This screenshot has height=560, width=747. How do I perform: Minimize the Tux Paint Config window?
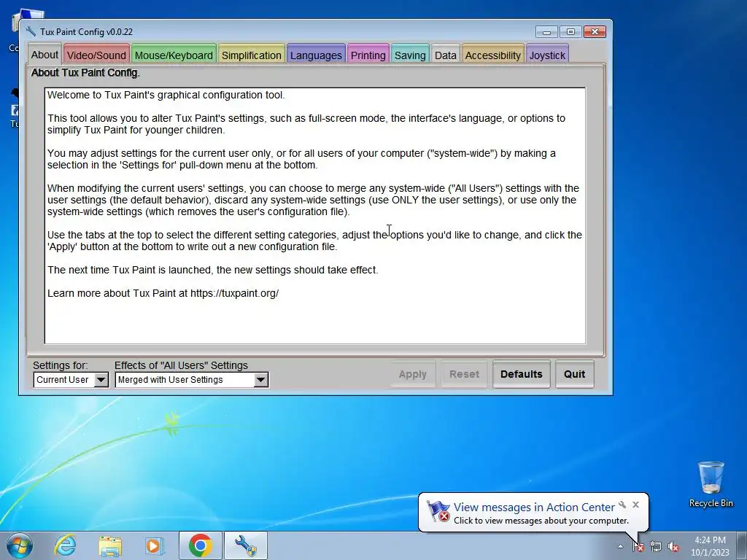[546, 32]
